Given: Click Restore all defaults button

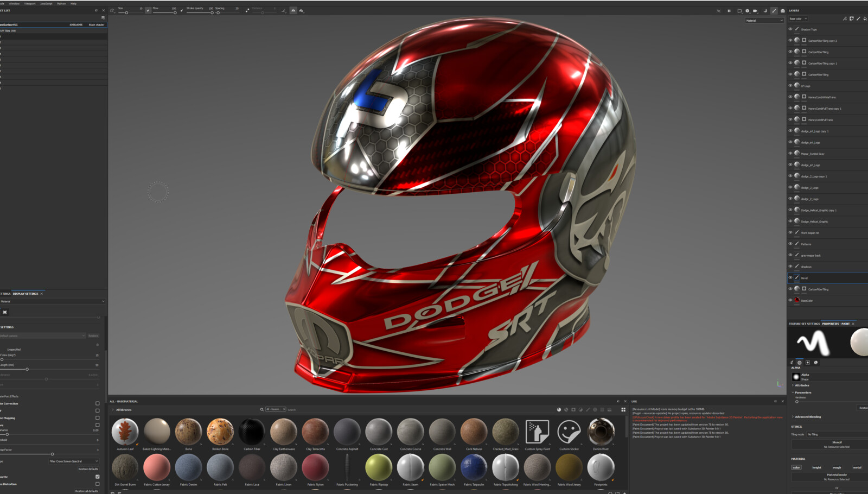Looking at the screenshot, I should pos(87,491).
